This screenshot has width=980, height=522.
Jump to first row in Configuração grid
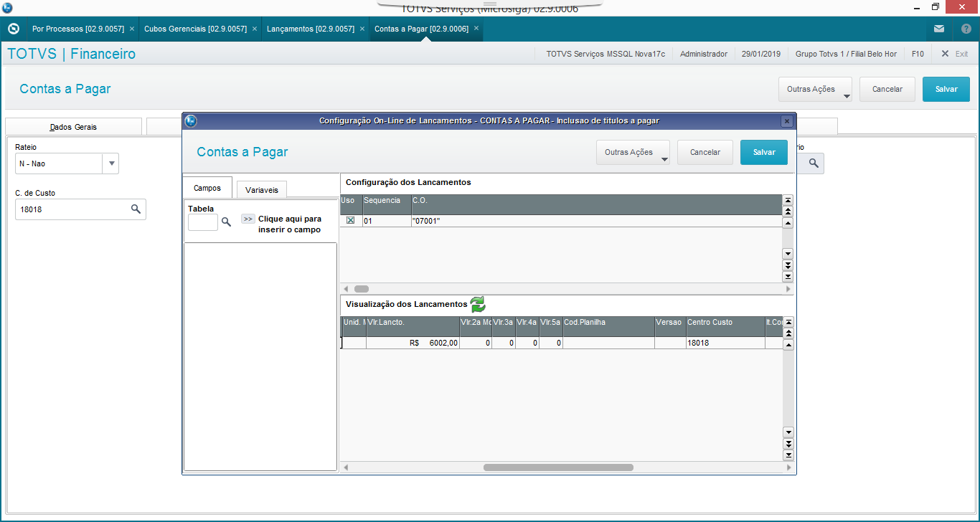coord(788,201)
